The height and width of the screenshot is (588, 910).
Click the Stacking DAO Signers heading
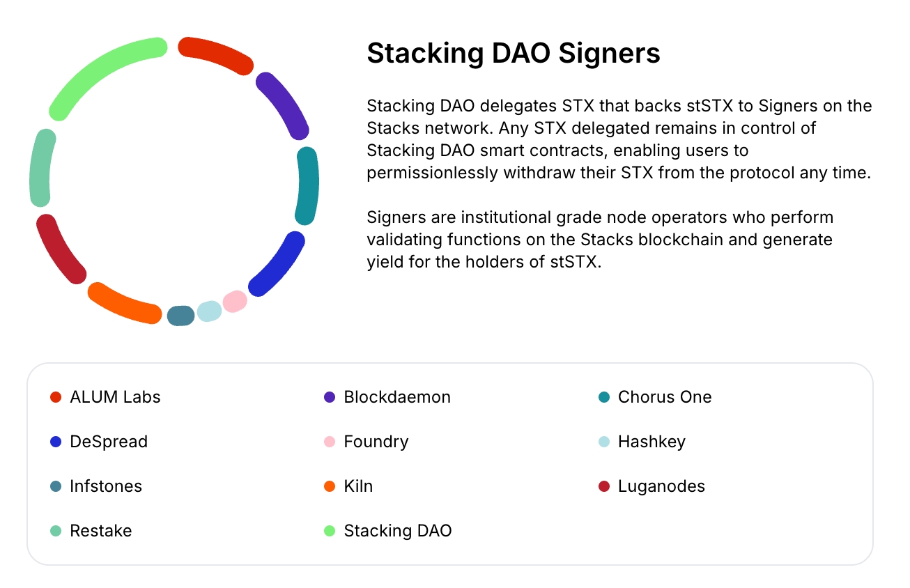(514, 53)
